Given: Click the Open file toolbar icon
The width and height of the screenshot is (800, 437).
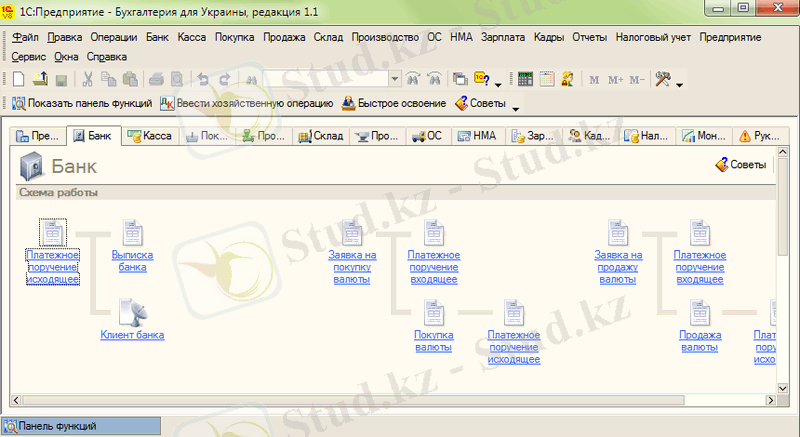Looking at the screenshot, I should pyautogui.click(x=40, y=79).
